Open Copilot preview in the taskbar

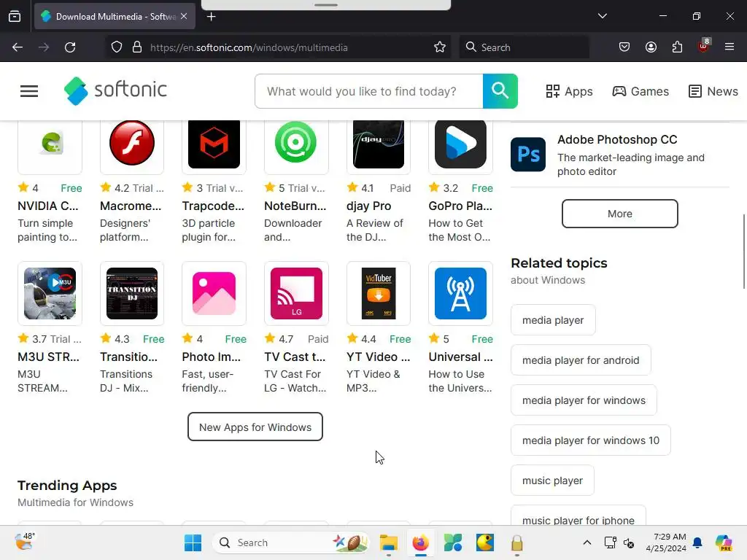(x=724, y=542)
